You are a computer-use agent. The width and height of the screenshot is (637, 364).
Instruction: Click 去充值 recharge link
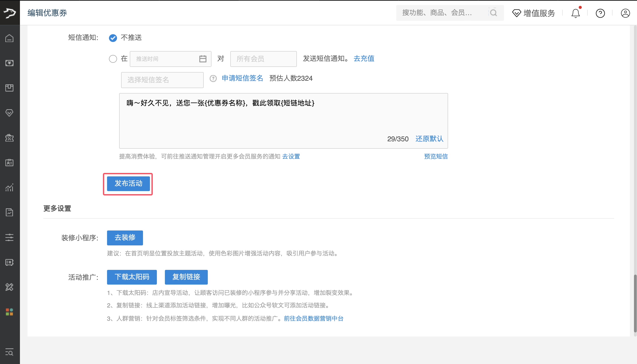point(364,58)
